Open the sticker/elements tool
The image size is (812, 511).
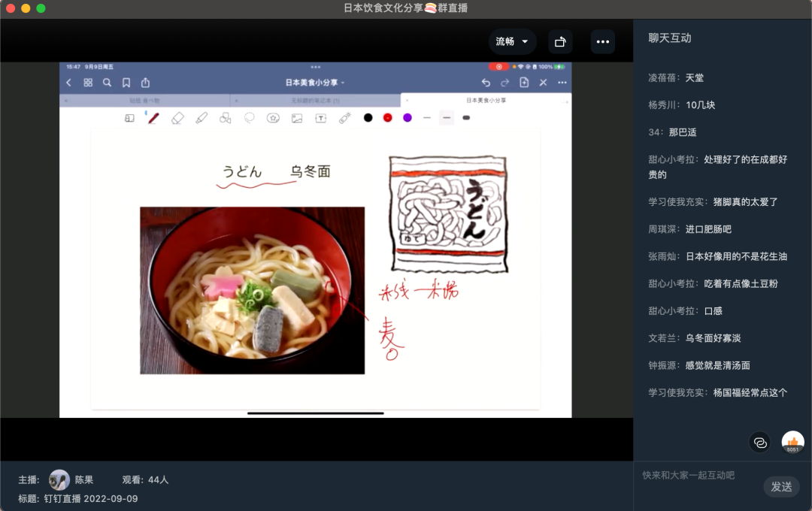coord(273,118)
